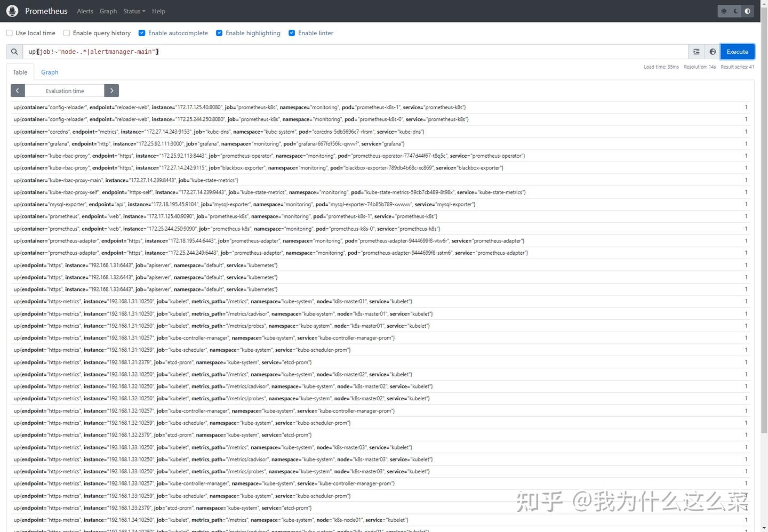Switch to the Graph tab
The height and width of the screenshot is (532, 768).
tap(50, 72)
